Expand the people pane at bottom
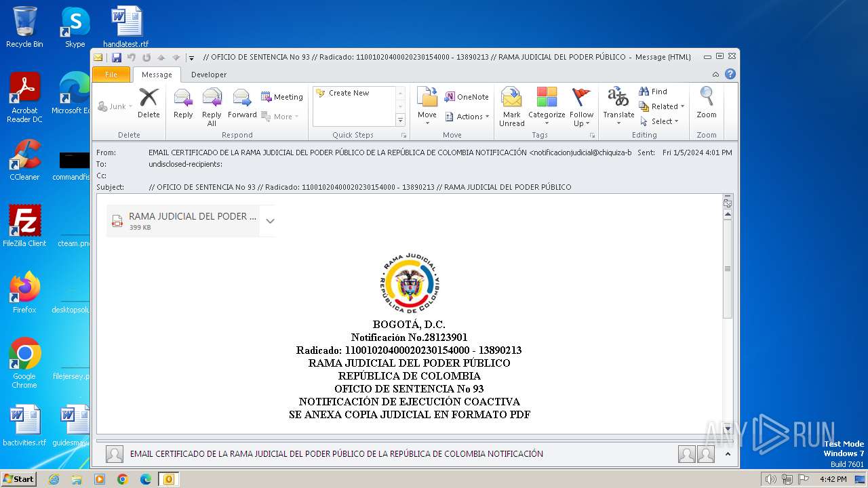This screenshot has height=488, width=868. 728,454
